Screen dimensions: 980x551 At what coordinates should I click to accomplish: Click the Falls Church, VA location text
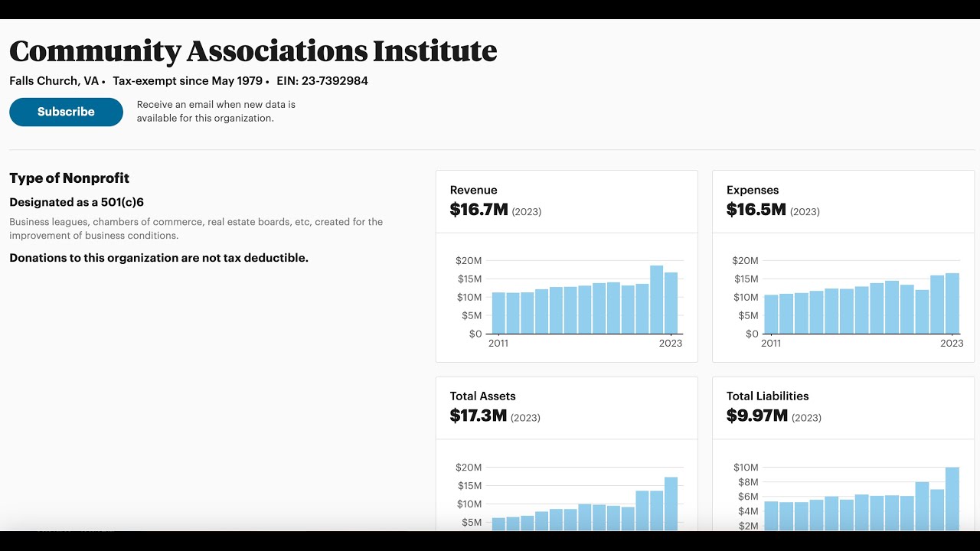click(x=54, y=81)
